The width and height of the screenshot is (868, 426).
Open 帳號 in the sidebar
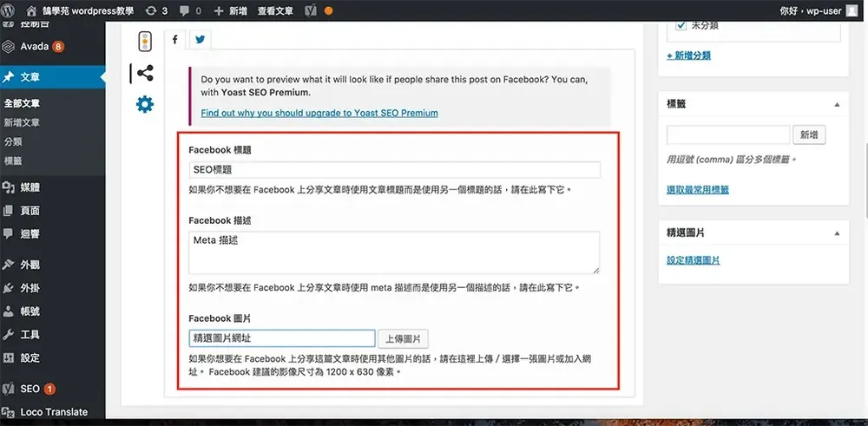point(53,311)
